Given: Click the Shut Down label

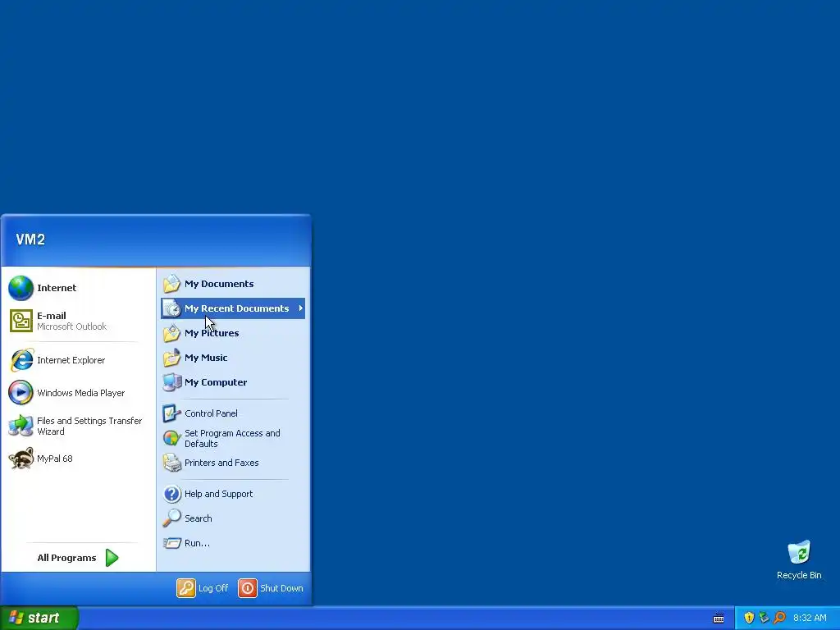Looking at the screenshot, I should (281, 588).
